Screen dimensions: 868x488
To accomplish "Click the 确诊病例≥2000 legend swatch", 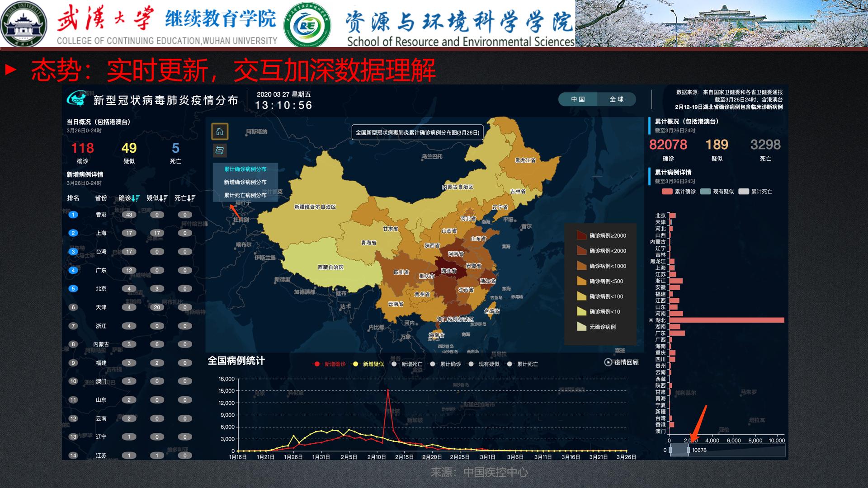I will point(581,235).
